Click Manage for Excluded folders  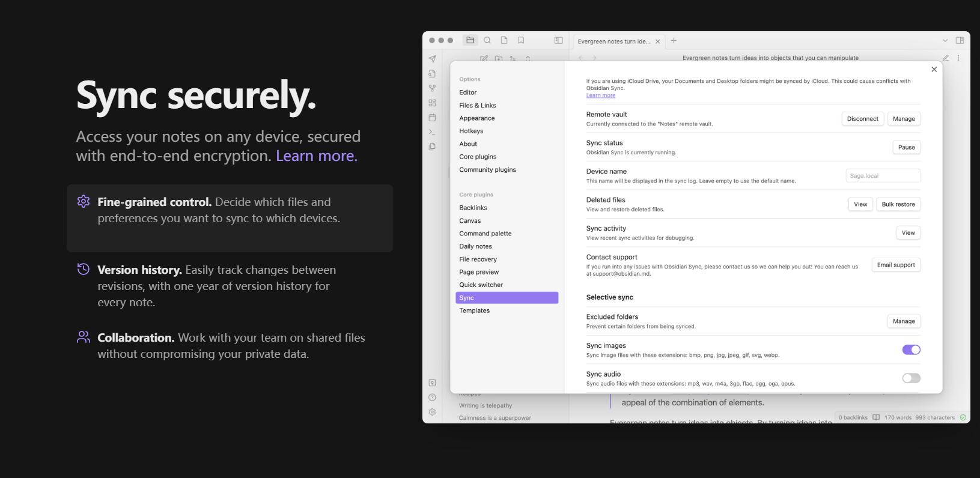[904, 321]
